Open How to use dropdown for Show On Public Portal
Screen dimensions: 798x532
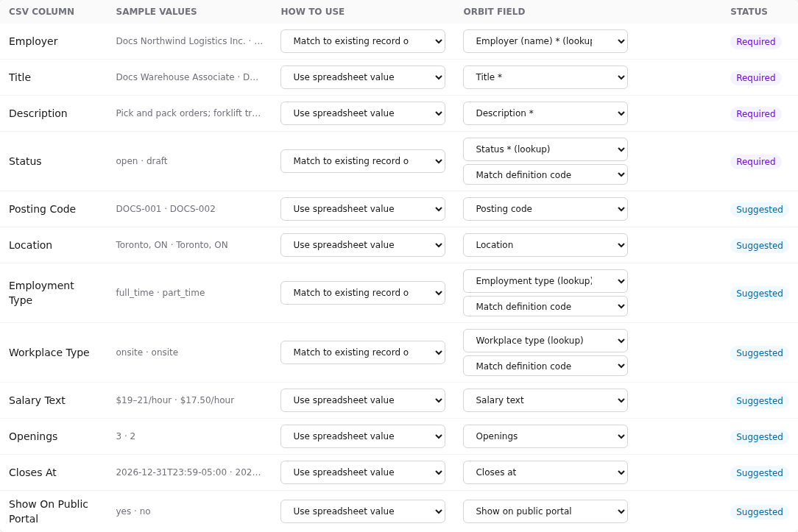pos(363,511)
